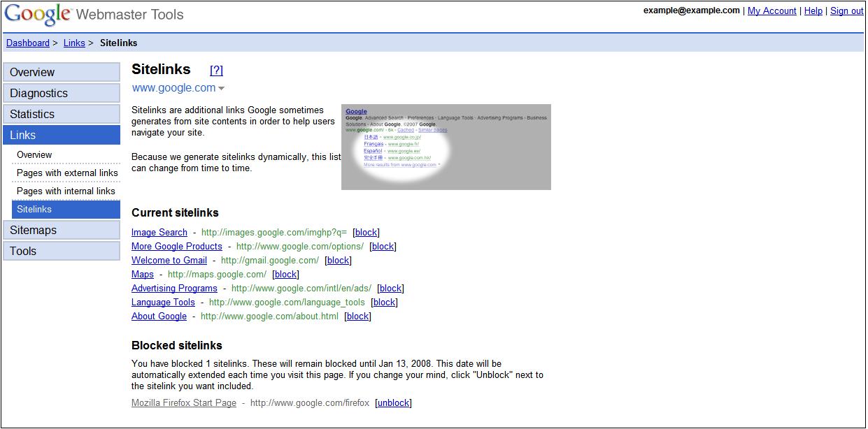Open My Account link
The image size is (868, 429).
[772, 10]
